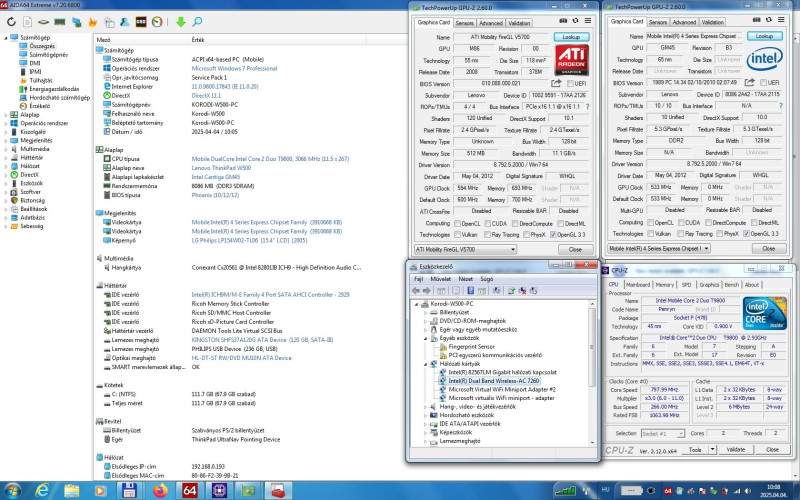
Task: Toggle the UEFI checkbox in ATI GPU-Z
Action: coord(570,84)
